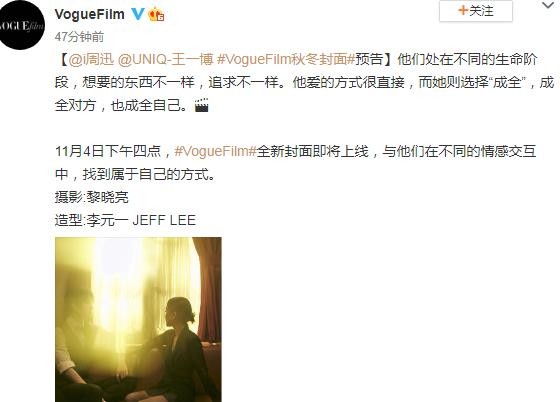Expand the post options chevron menu
The image size is (560, 402).
pyautogui.click(x=548, y=5)
